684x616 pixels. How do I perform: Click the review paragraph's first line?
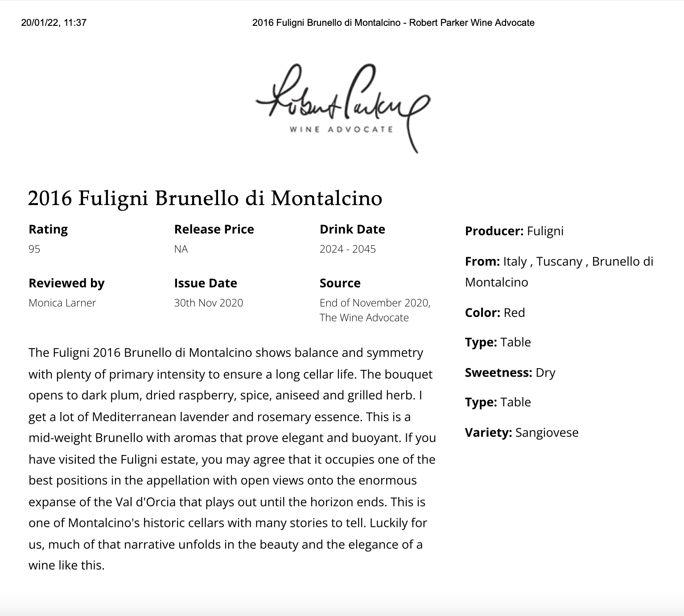(226, 353)
